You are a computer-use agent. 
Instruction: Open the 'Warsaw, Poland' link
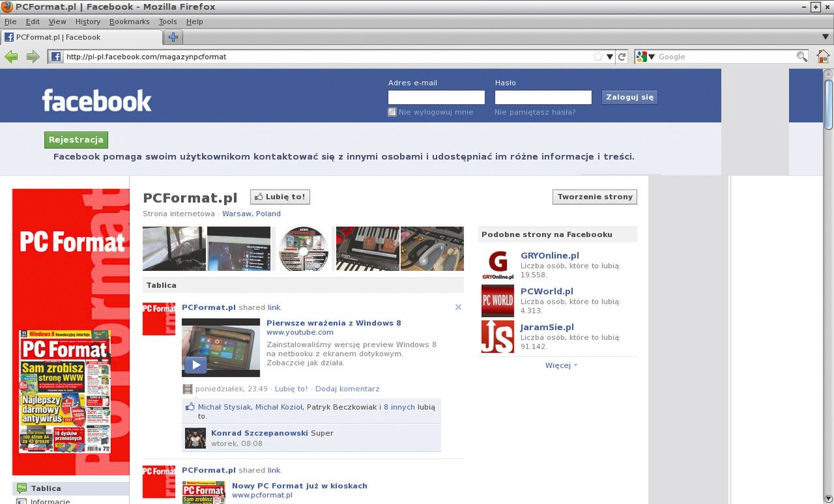click(x=252, y=214)
